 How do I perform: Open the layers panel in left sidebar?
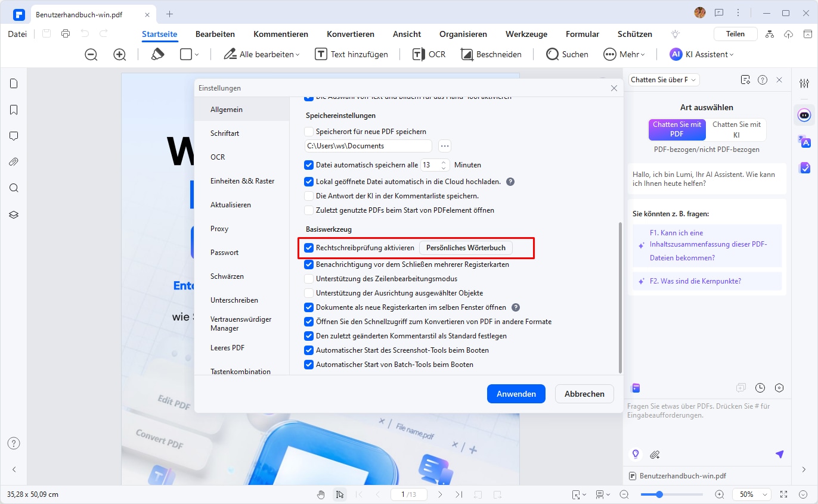[x=14, y=214]
